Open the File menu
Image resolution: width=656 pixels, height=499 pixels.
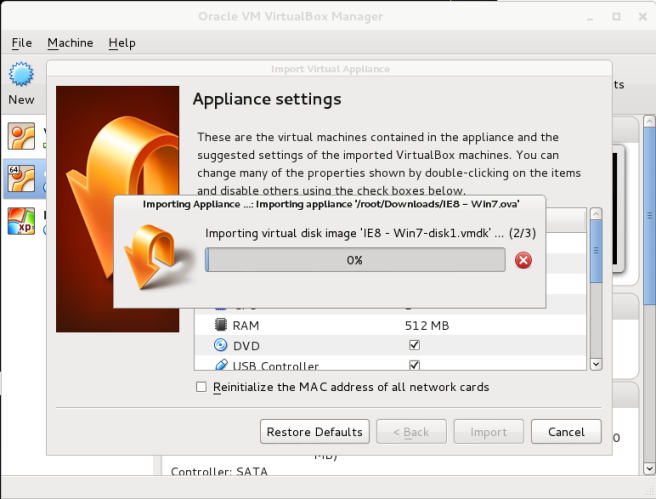click(22, 43)
